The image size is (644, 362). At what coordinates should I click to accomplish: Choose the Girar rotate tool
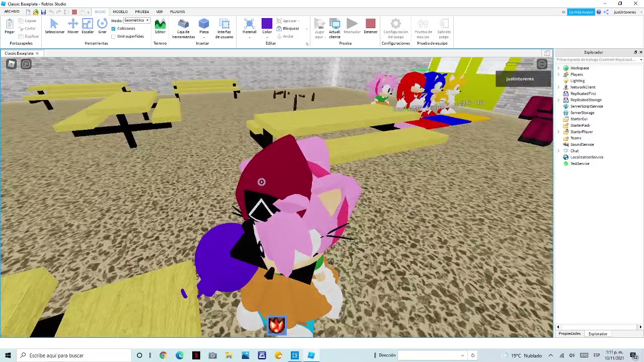tap(102, 26)
